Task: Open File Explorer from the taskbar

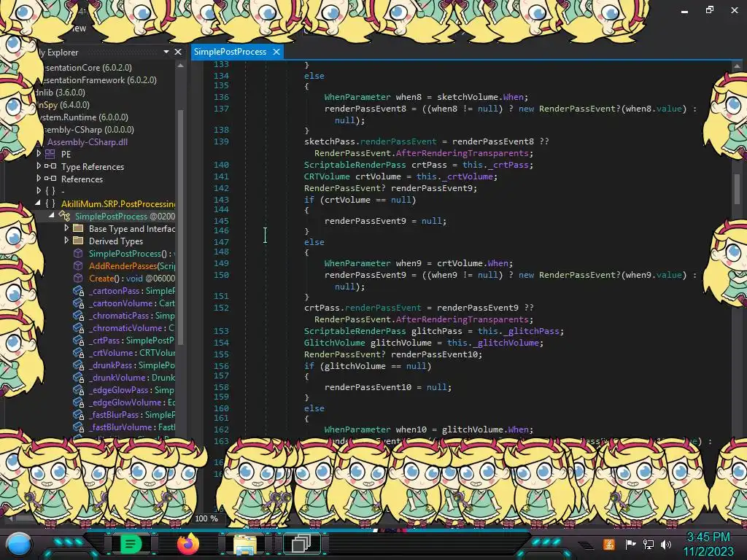Action: click(245, 544)
